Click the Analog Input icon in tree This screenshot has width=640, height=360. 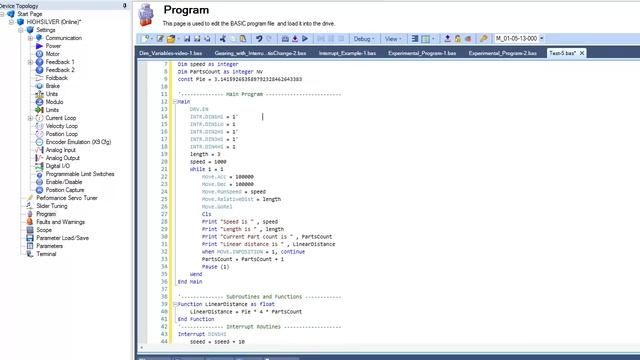tap(39, 150)
